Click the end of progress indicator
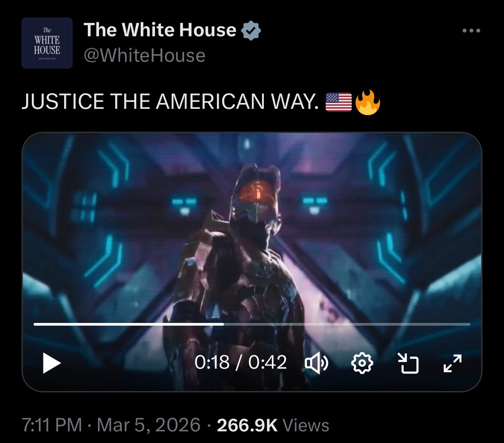This screenshot has height=443, width=504. pyautogui.click(x=224, y=324)
